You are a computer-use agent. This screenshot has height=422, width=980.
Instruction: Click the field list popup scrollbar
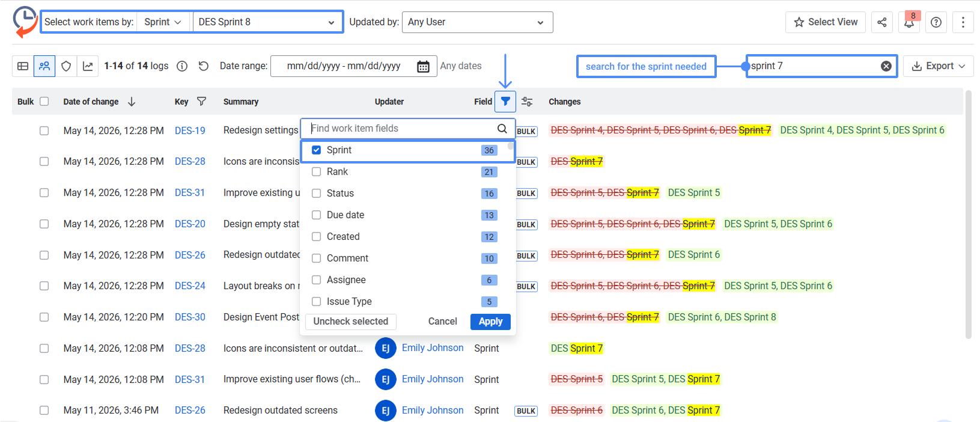point(511,145)
